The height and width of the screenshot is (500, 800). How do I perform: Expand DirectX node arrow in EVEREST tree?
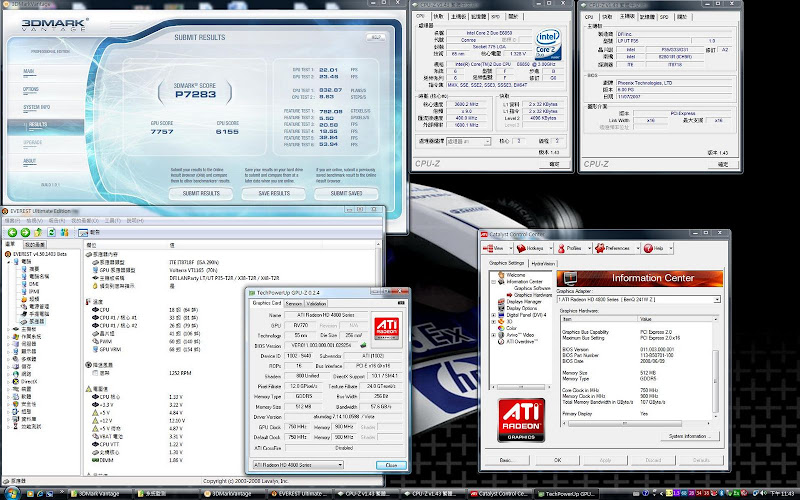point(9,382)
